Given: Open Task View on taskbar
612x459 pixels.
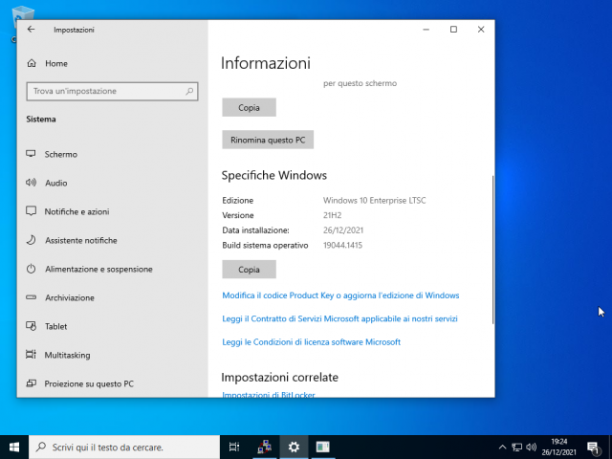Looking at the screenshot, I should (234, 447).
